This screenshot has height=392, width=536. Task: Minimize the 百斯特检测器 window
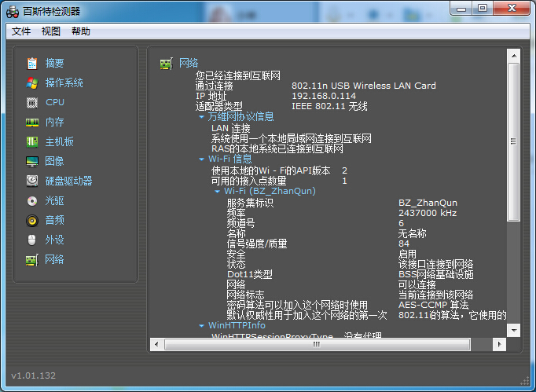point(461,9)
